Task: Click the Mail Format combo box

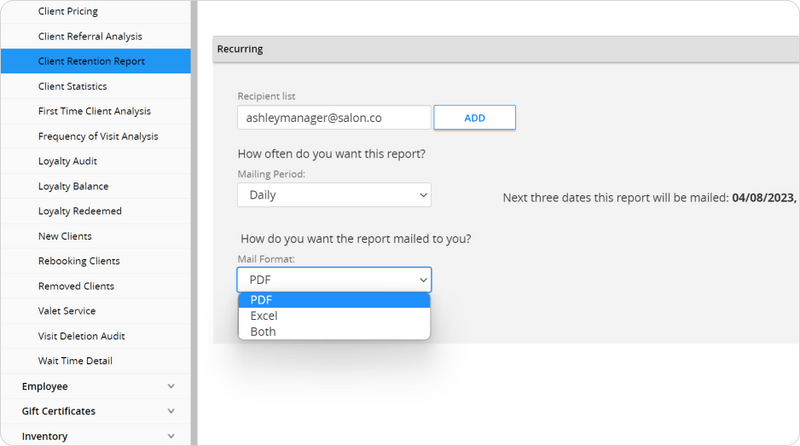Action: point(334,280)
